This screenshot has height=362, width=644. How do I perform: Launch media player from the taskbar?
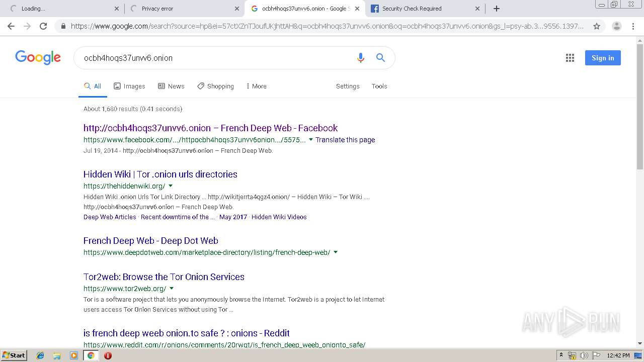[74, 355]
